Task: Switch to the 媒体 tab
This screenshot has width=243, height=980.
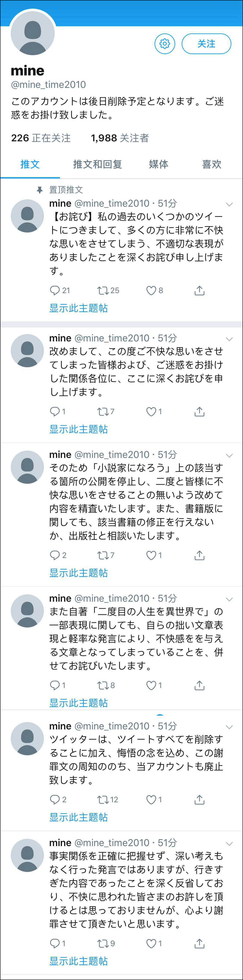Action: 158,164
